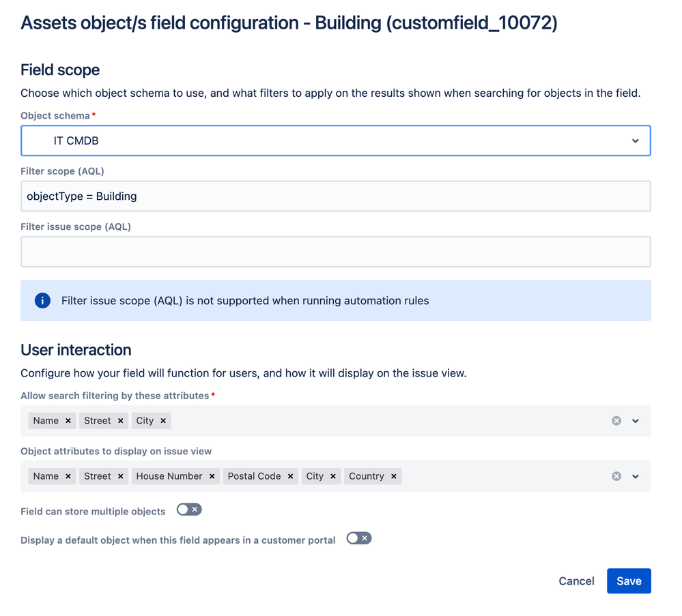Click the Field can store multiple objects label
The height and width of the screenshot is (616, 682).
[x=93, y=512]
